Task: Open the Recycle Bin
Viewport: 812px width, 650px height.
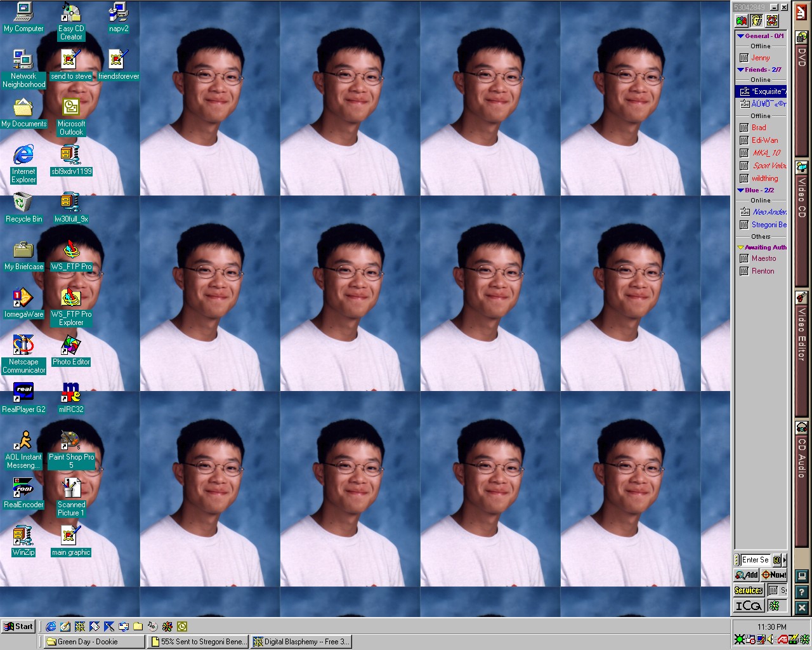Action: [23, 208]
